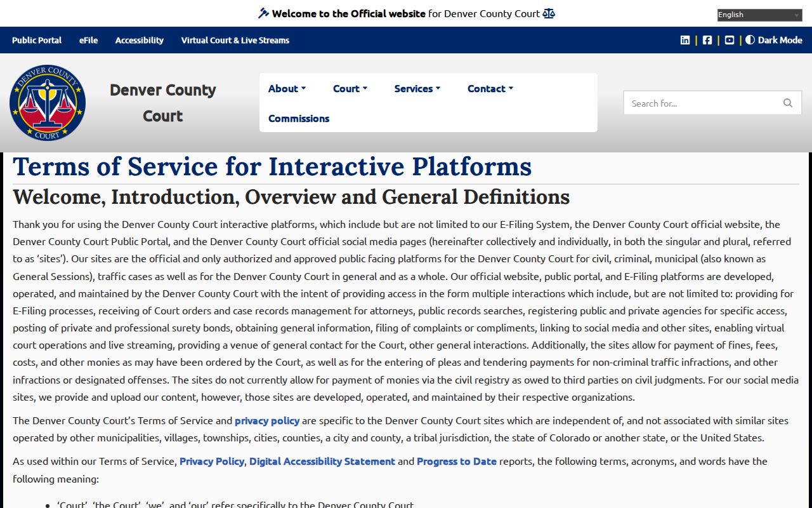812x508 pixels.
Task: Open Virtual Court & Live Streams
Action: 235,40
